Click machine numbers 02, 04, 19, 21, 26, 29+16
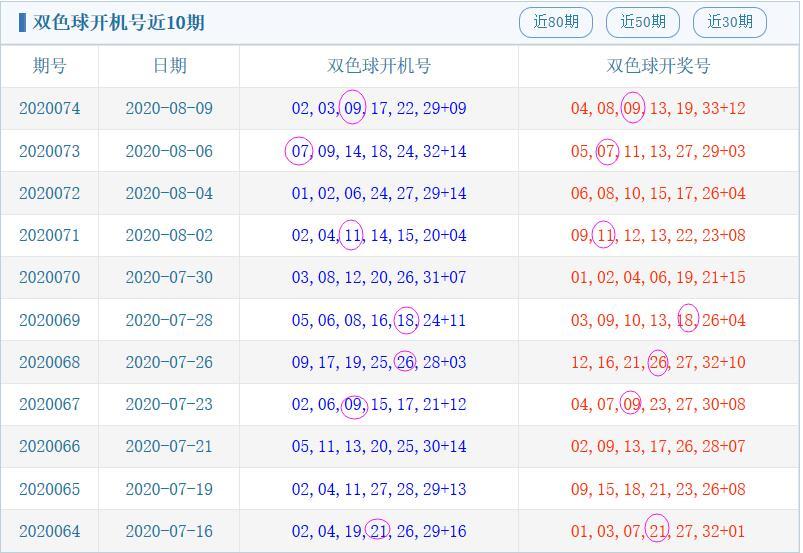 click(x=379, y=531)
